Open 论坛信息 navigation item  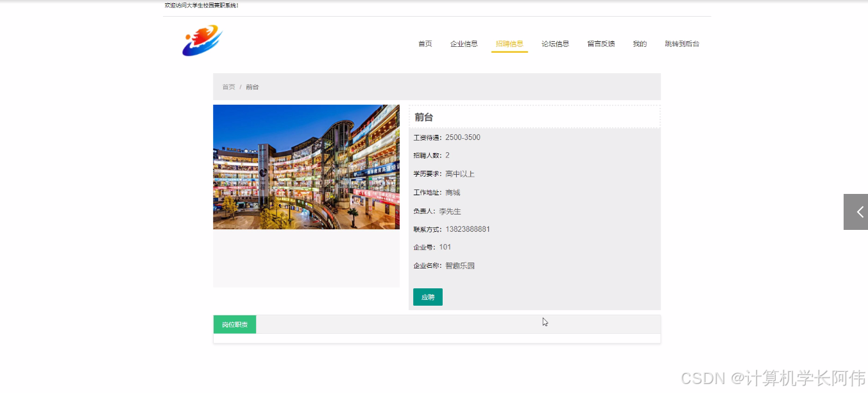point(555,44)
